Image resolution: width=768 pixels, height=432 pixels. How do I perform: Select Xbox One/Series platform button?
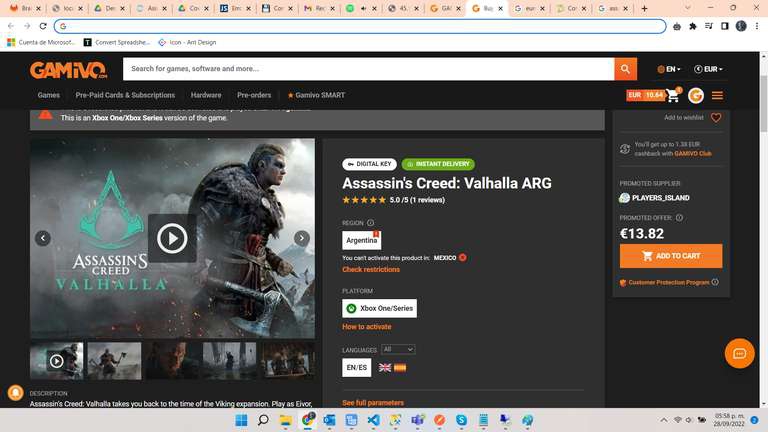(x=380, y=308)
